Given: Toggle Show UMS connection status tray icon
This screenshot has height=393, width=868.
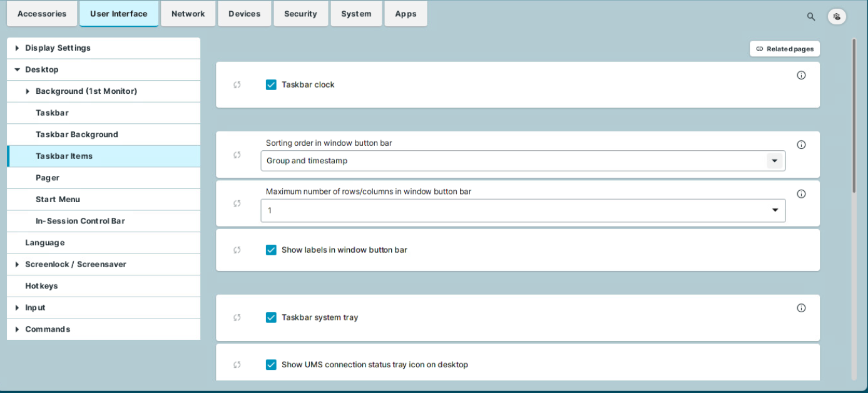Looking at the screenshot, I should point(271,365).
